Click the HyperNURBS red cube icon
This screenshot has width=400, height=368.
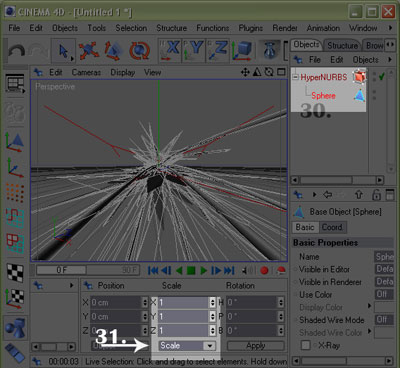[359, 77]
